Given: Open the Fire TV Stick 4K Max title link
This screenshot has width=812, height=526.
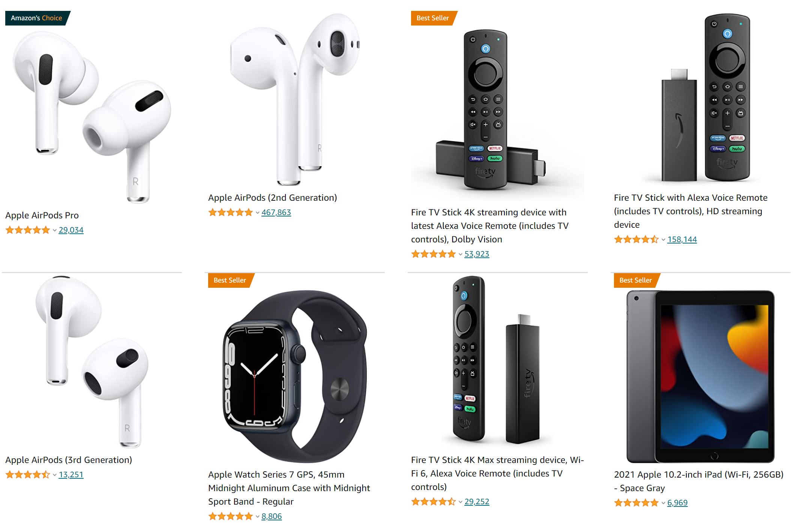Looking at the screenshot, I should (497, 473).
